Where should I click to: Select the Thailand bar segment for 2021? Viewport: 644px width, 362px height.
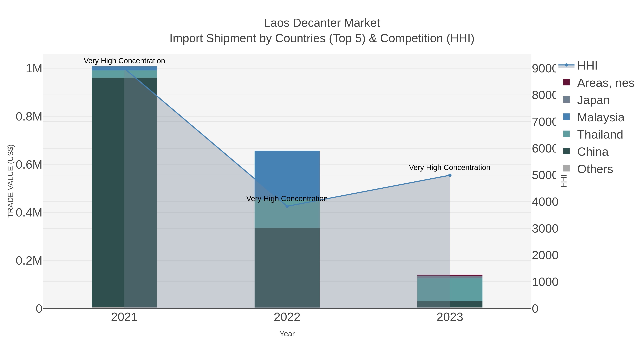pyautogui.click(x=124, y=74)
